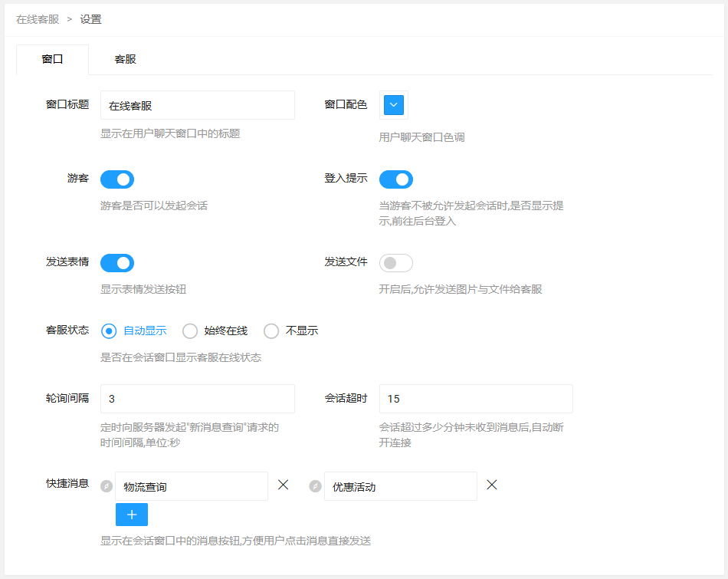728x579 pixels.
Task: Click the 开启后,允许发送图片与文件给客服 hint text
Action: (460, 290)
